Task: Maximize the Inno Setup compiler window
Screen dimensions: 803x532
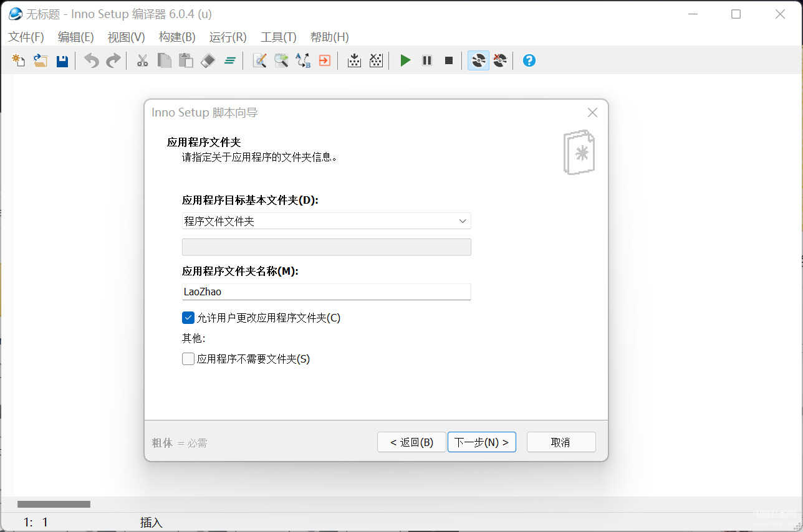Action: tap(736, 14)
